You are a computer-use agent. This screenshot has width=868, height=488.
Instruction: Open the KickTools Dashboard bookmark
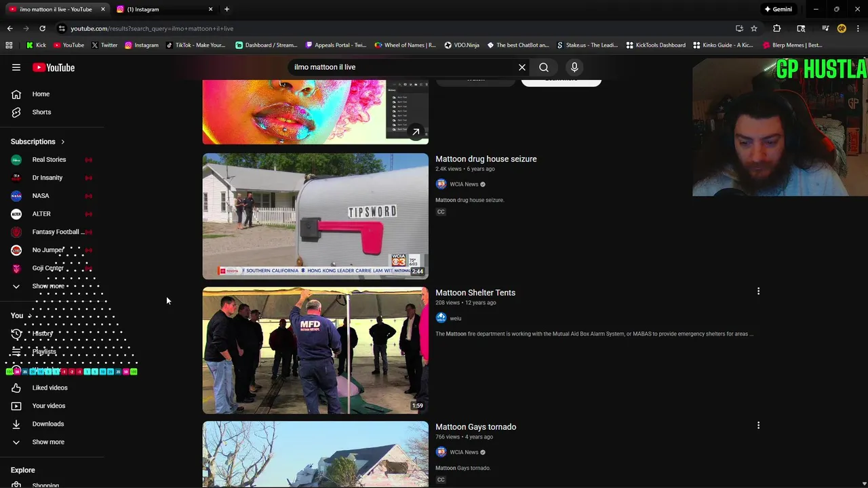coord(656,45)
